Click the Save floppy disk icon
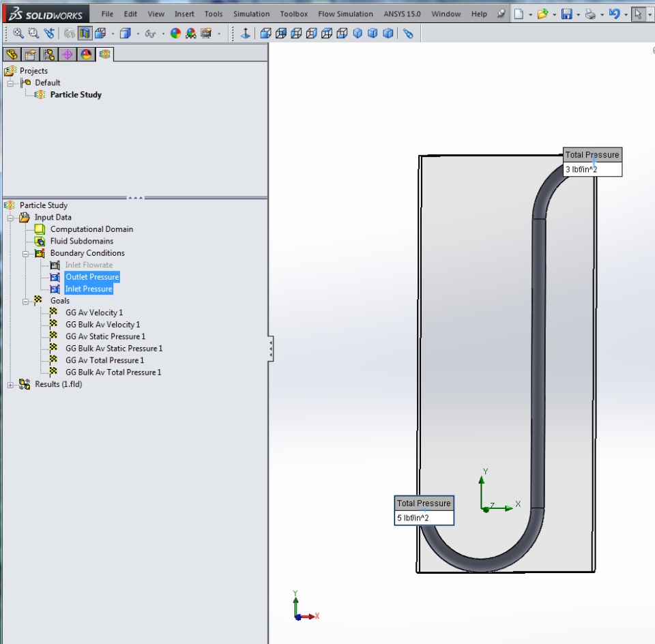This screenshot has height=644, width=655. 566,14
